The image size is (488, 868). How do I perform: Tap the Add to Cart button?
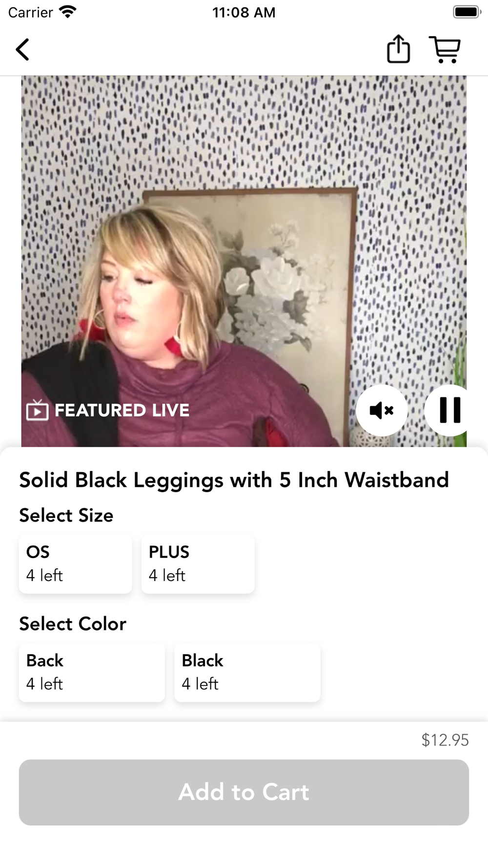pyautogui.click(x=244, y=792)
